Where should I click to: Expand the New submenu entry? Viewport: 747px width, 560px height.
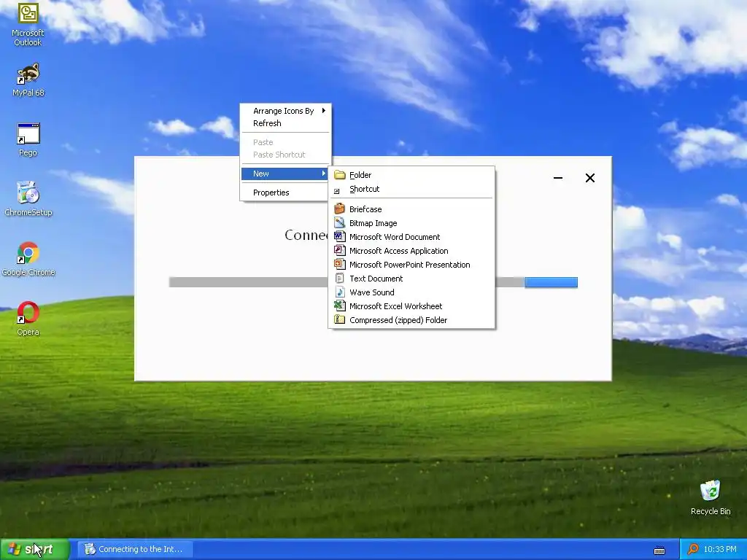coord(285,174)
